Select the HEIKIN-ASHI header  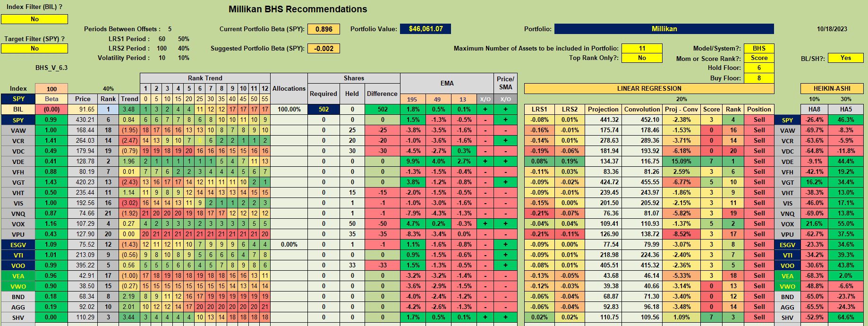(x=832, y=88)
